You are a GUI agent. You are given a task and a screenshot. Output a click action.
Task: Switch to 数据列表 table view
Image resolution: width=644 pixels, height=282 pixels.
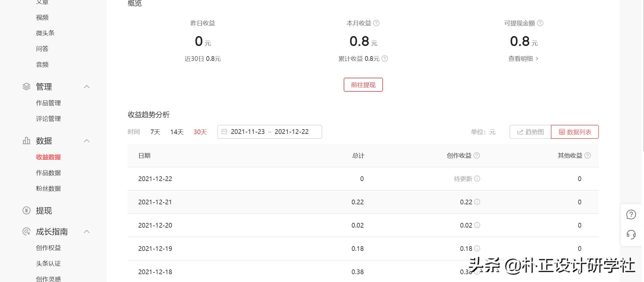pyautogui.click(x=575, y=132)
